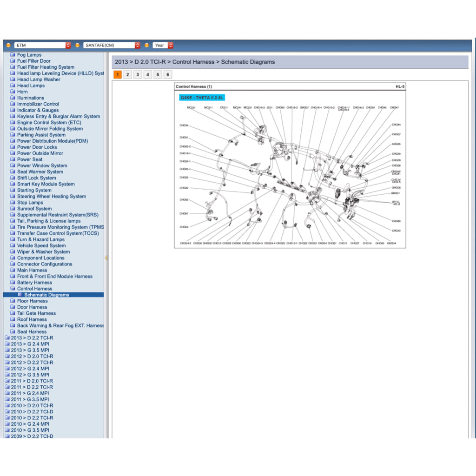Open Engine Control System (ETC) entry
The width and height of the screenshot is (476, 476).
pyautogui.click(x=49, y=123)
